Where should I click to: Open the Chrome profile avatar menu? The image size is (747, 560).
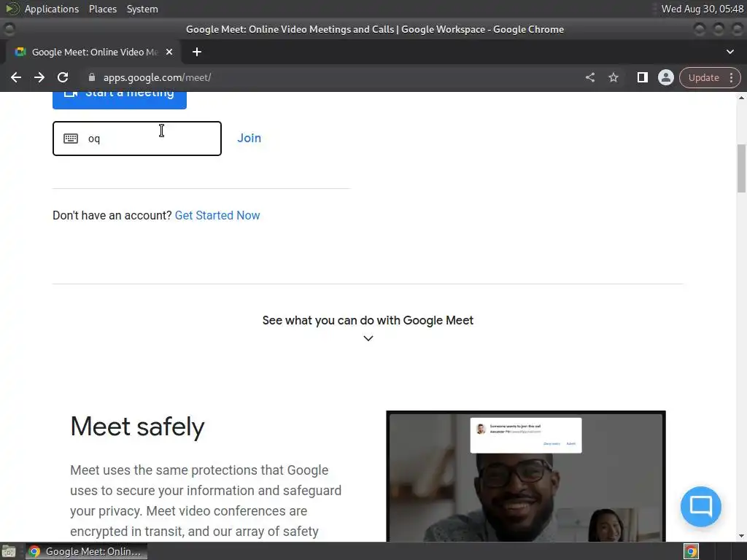[x=665, y=77]
